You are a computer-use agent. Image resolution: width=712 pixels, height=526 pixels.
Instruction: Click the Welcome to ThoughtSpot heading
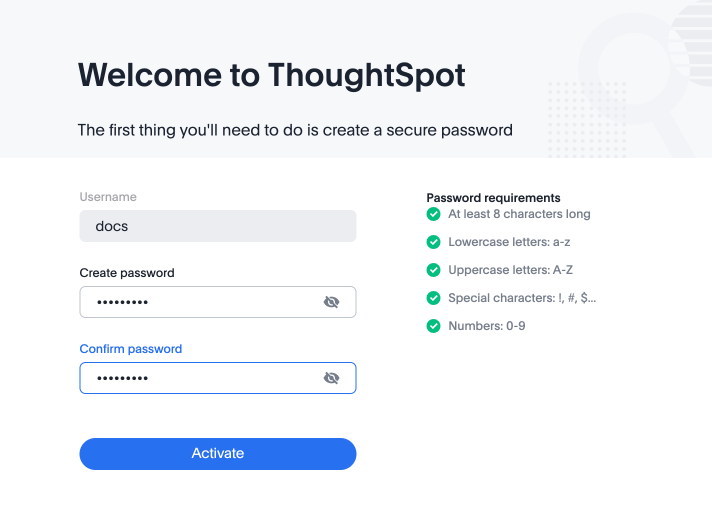pos(272,75)
